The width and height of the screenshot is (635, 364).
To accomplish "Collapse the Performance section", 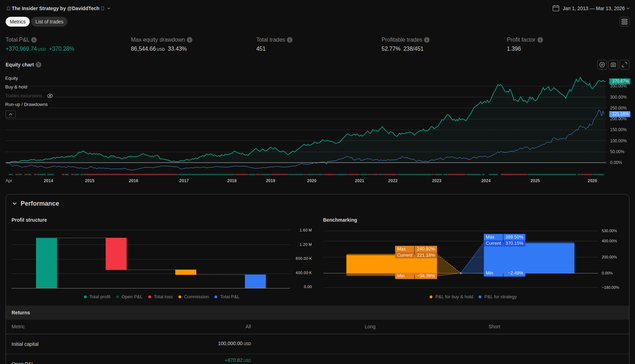I will pos(15,204).
